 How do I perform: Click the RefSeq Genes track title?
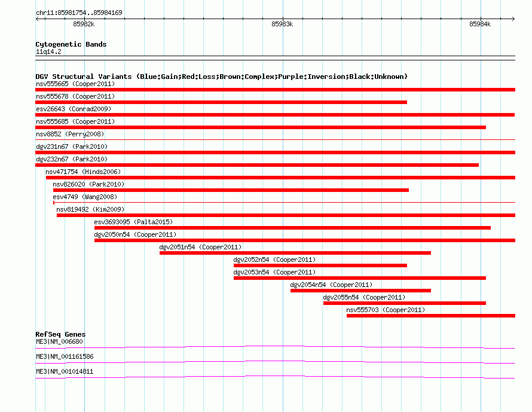click(x=60, y=334)
